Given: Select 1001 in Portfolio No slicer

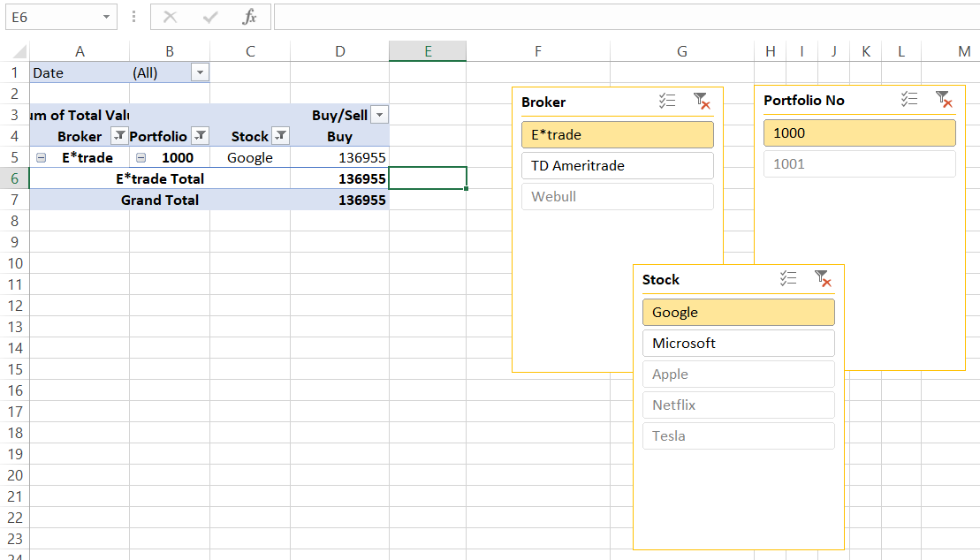Looking at the screenshot, I should coord(859,164).
